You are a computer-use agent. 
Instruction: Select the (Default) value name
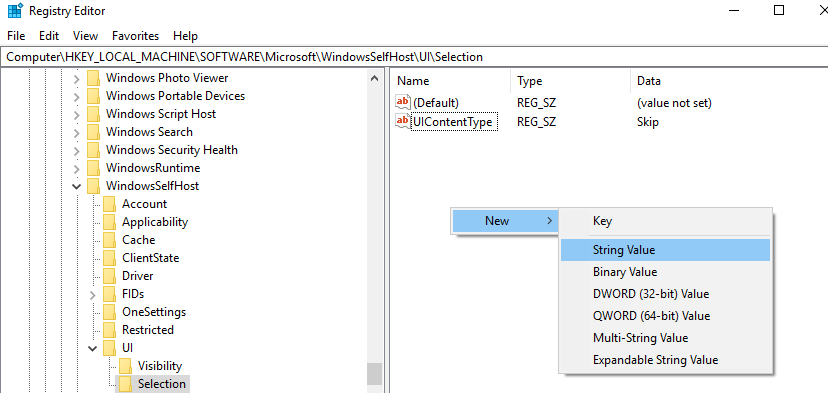(436, 102)
